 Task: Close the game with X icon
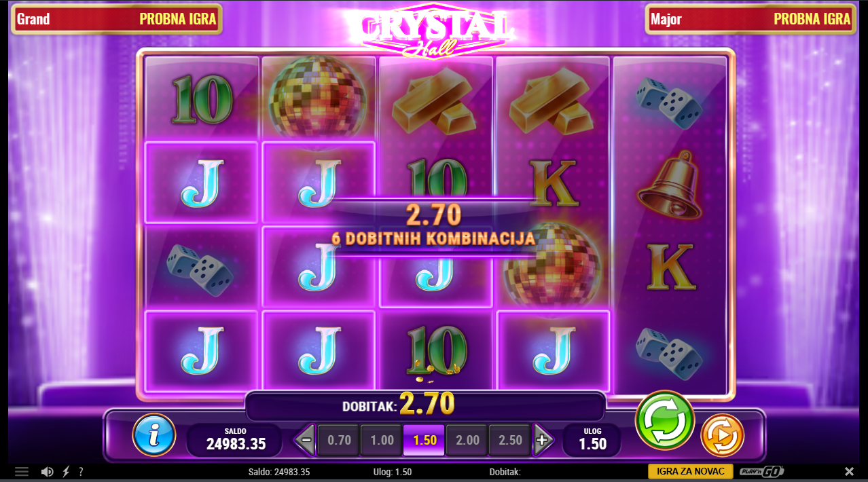tap(849, 471)
